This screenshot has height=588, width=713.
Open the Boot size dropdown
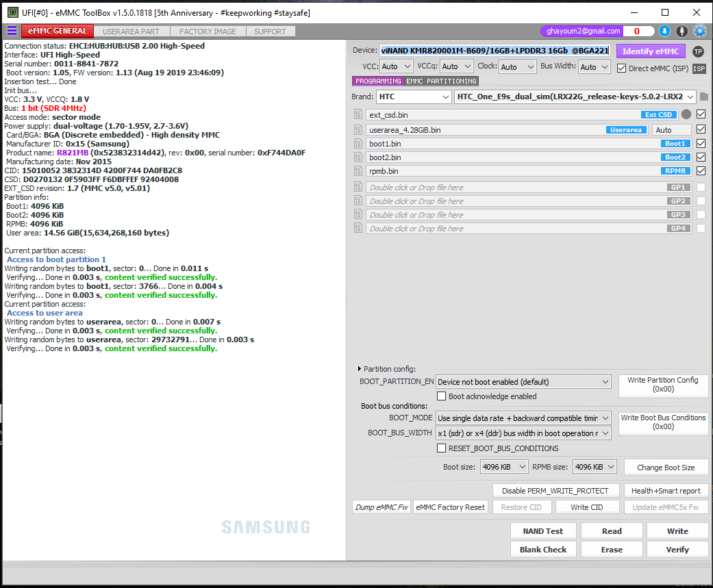504,467
